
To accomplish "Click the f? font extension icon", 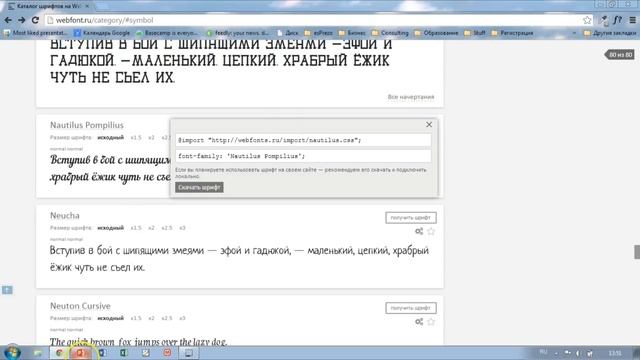I will [x=618, y=20].
